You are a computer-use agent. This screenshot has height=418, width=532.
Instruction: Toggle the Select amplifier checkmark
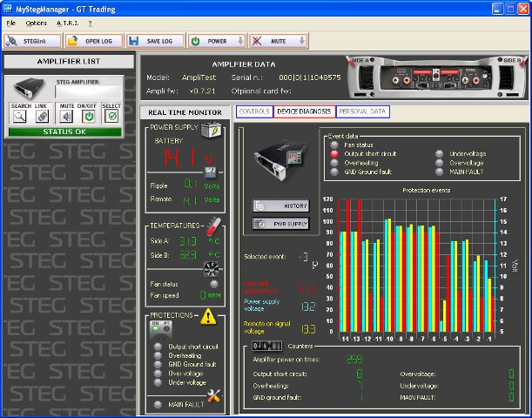[x=111, y=117]
